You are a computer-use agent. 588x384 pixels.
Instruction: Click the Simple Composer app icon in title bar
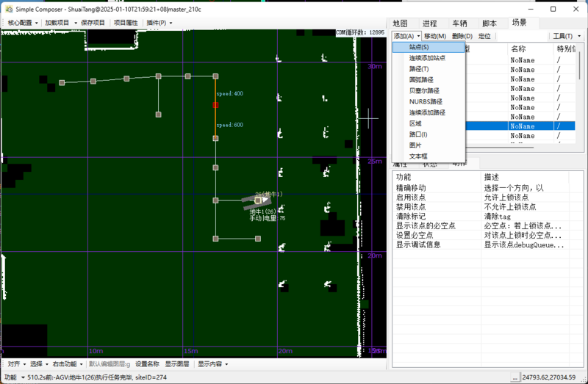pyautogui.click(x=9, y=9)
